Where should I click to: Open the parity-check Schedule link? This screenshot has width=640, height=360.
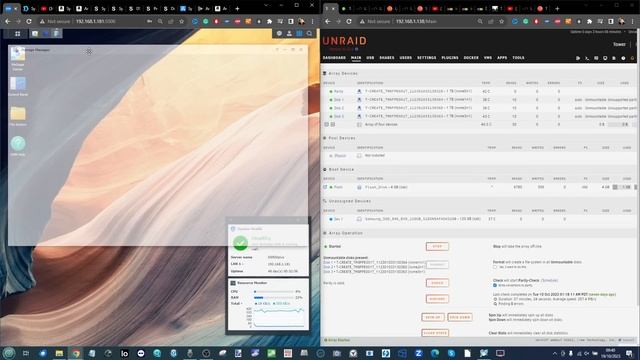click(x=549, y=280)
